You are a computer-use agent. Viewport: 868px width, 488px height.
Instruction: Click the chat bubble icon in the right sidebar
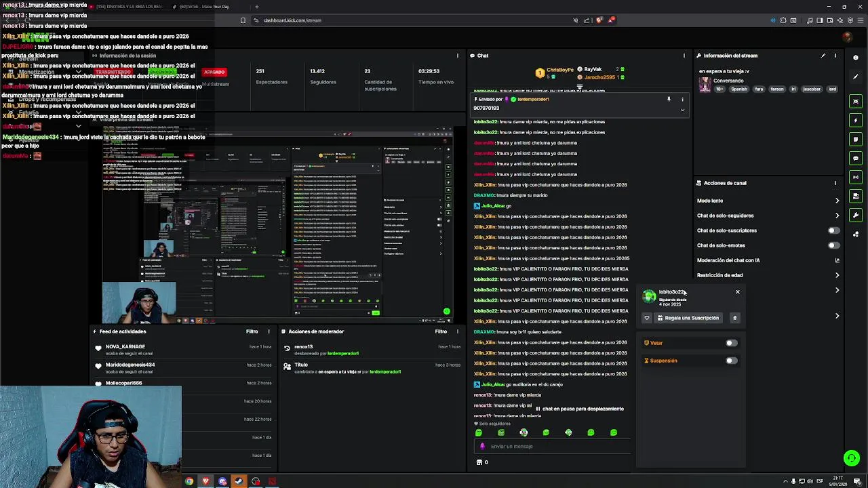point(856,158)
